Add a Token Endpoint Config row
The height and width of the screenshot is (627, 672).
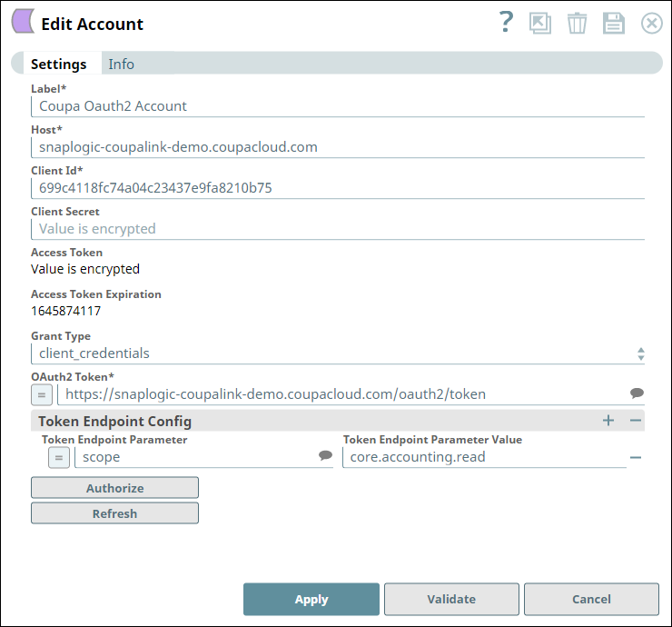pyautogui.click(x=608, y=421)
